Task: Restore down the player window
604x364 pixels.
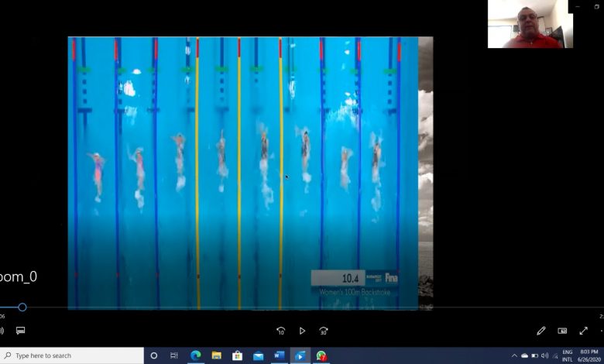Action: [x=597, y=6]
